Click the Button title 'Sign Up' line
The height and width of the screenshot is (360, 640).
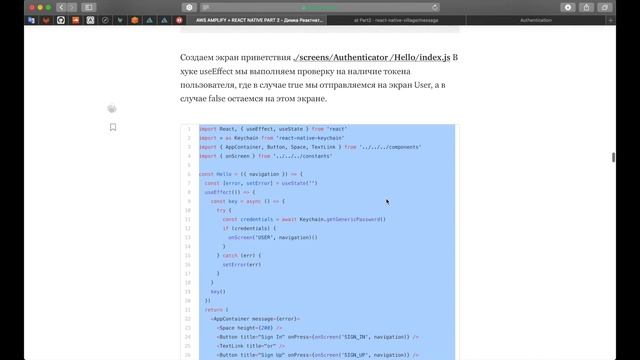318,355
